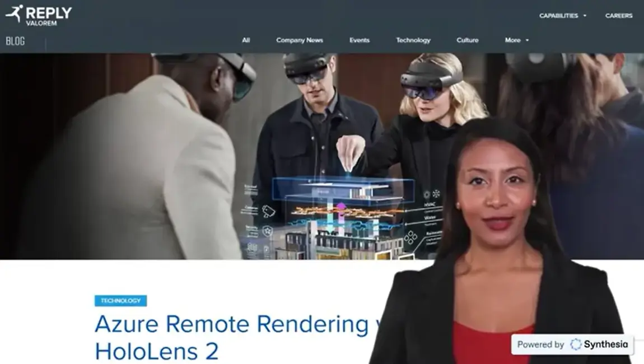Click the blue TECHNOLOGY tag badge
This screenshot has width=644, height=364.
click(120, 301)
